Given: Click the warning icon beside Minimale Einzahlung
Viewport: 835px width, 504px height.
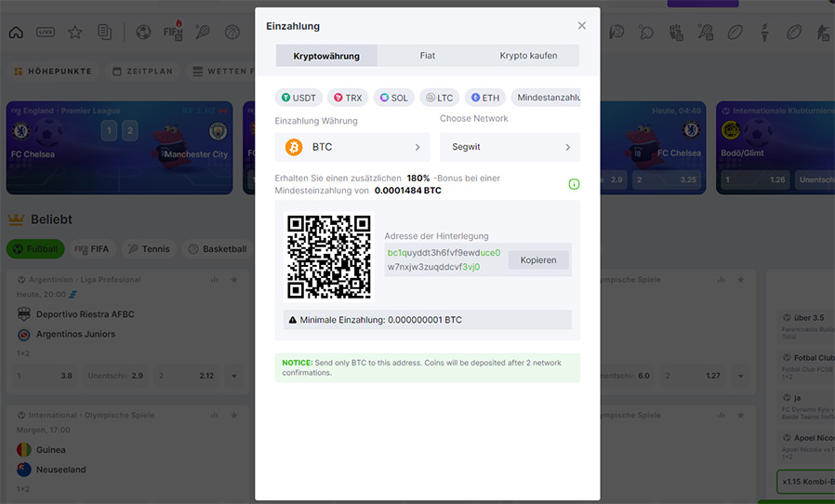Looking at the screenshot, I should pyautogui.click(x=292, y=320).
